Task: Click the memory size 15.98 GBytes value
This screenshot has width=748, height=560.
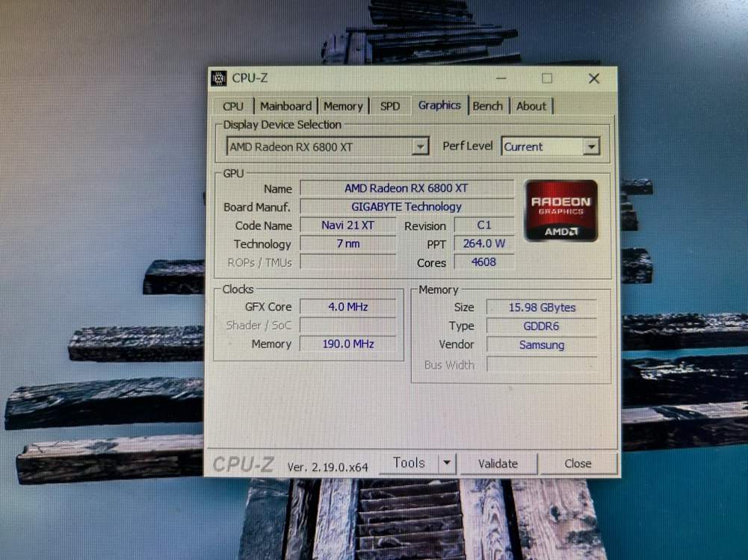Action: tap(542, 308)
